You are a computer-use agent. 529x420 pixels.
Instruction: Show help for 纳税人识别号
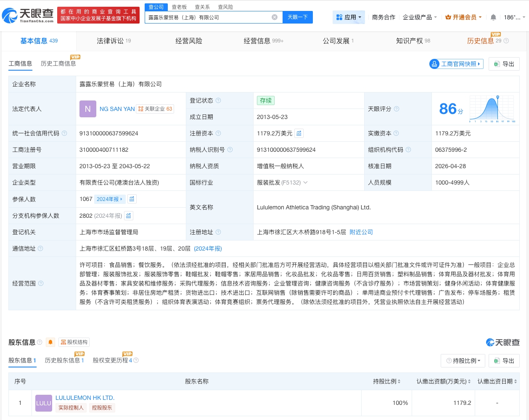[230, 150]
